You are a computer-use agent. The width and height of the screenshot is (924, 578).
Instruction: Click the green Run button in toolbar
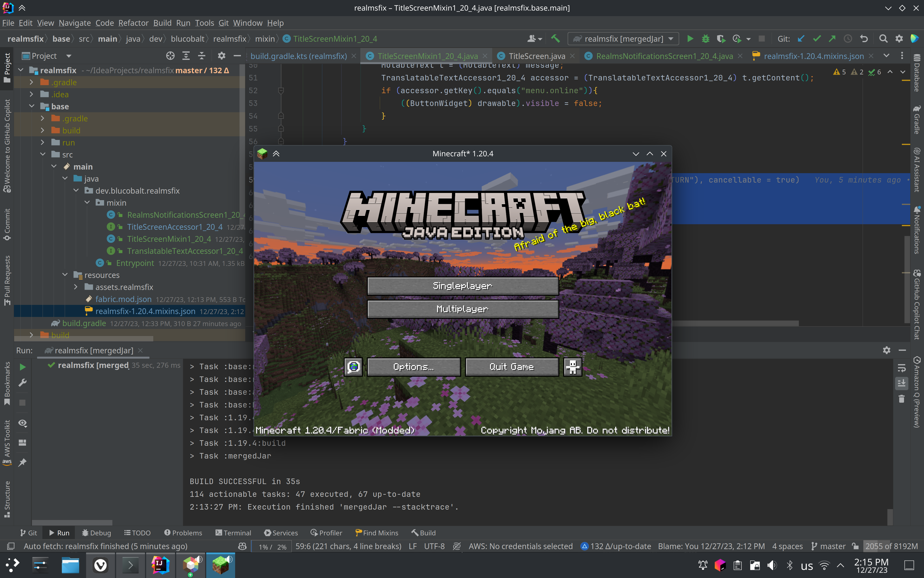click(690, 39)
